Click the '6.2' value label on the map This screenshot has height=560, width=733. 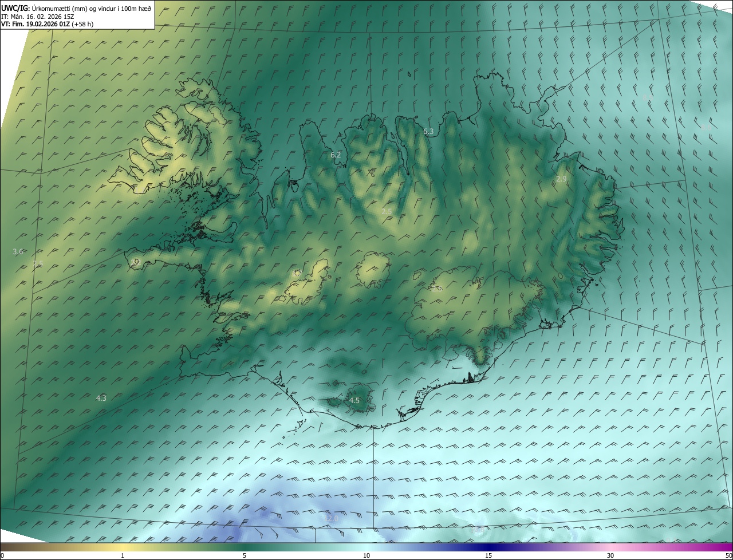[x=336, y=155]
